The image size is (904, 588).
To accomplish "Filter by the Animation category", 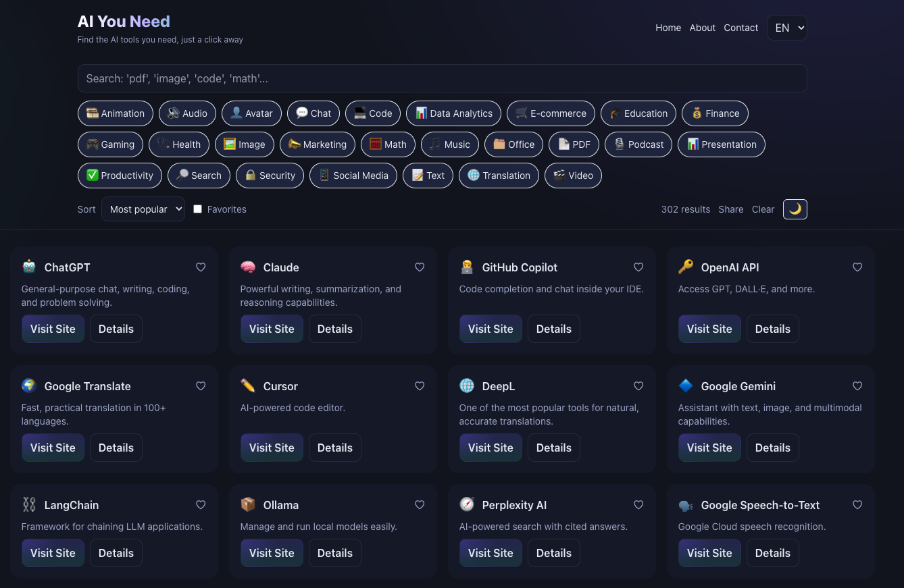I will (116, 113).
